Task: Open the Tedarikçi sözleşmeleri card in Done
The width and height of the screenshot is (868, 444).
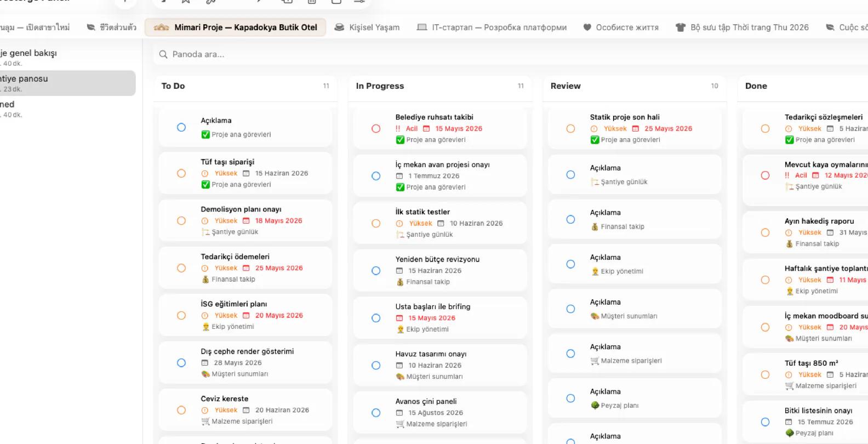Action: coord(806,128)
